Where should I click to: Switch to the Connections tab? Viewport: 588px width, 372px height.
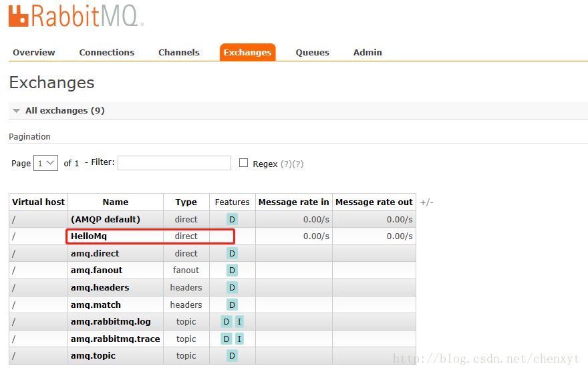(x=107, y=53)
